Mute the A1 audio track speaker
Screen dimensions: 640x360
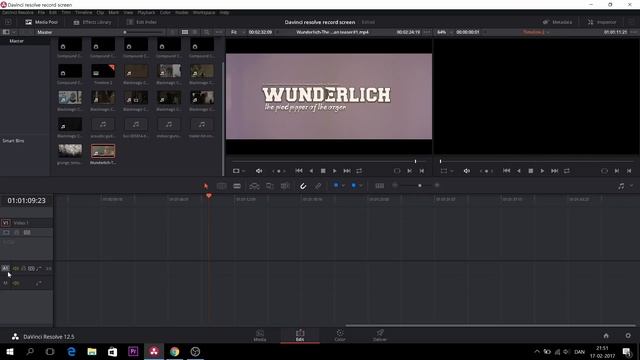(16, 268)
